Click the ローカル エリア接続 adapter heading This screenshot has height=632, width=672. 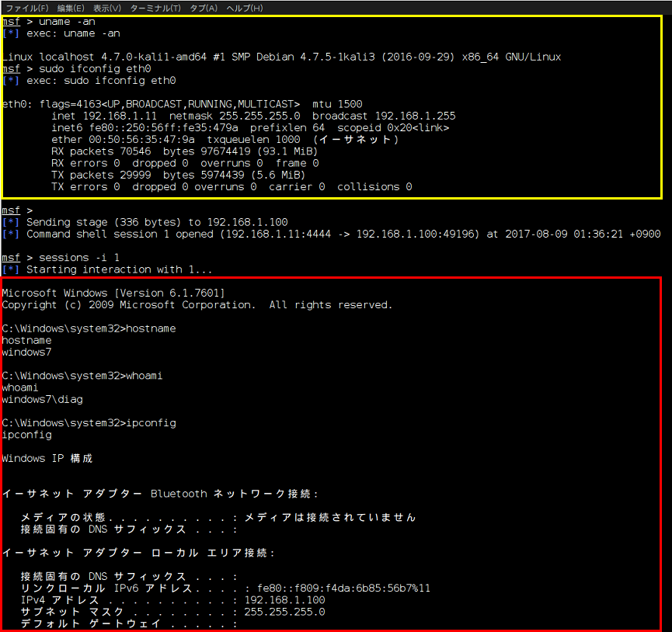coord(138,553)
